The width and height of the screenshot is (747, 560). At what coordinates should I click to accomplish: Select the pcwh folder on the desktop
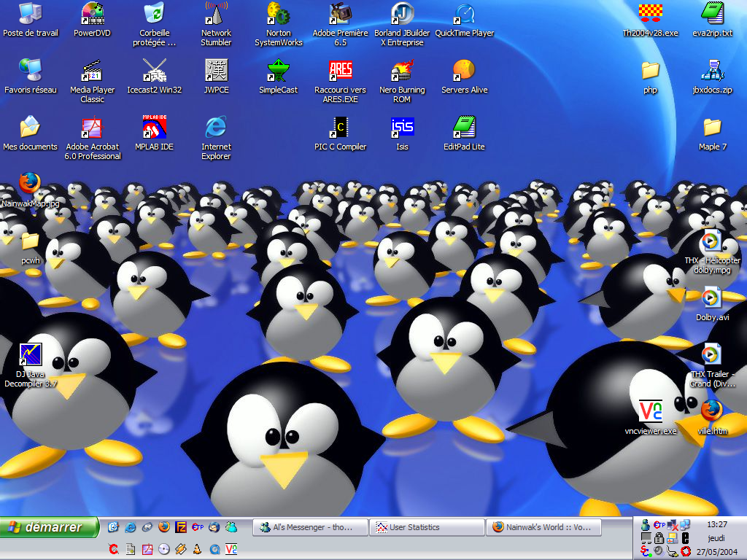point(31,241)
